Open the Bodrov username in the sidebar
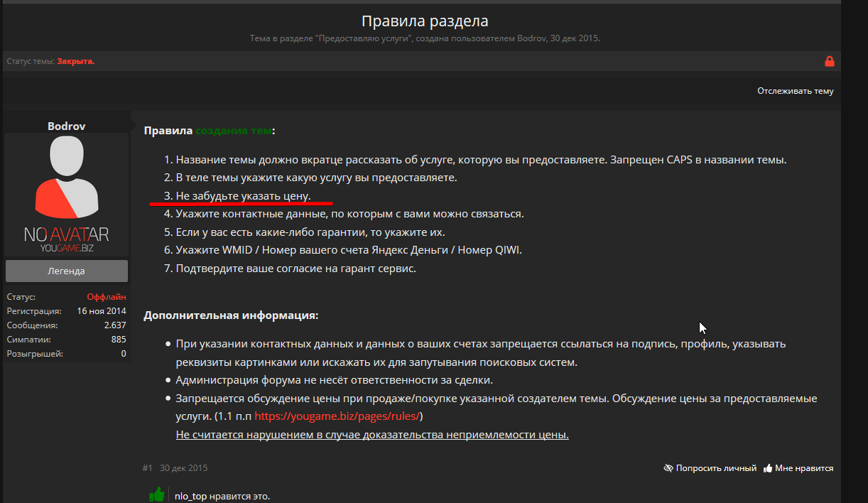Image resolution: width=868 pixels, height=503 pixels. point(67,126)
